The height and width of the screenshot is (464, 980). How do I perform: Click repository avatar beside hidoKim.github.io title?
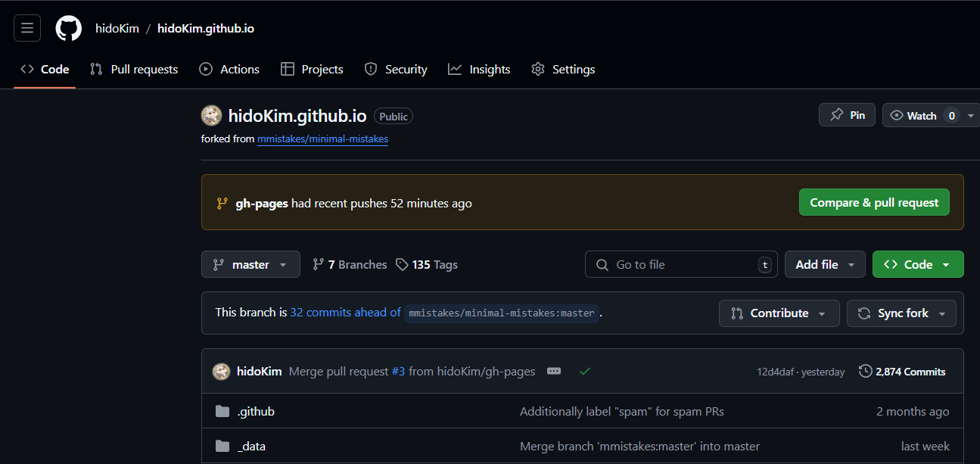(x=211, y=116)
